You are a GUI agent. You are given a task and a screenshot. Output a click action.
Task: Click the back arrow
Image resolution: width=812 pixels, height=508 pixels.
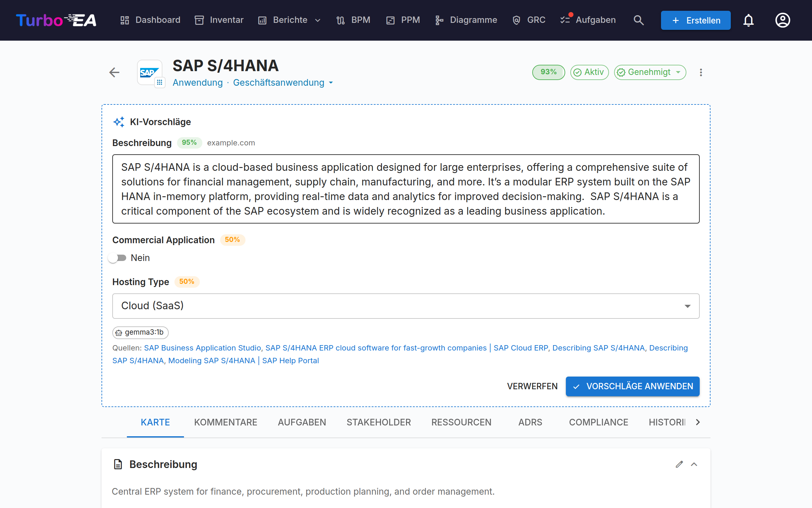pos(115,72)
